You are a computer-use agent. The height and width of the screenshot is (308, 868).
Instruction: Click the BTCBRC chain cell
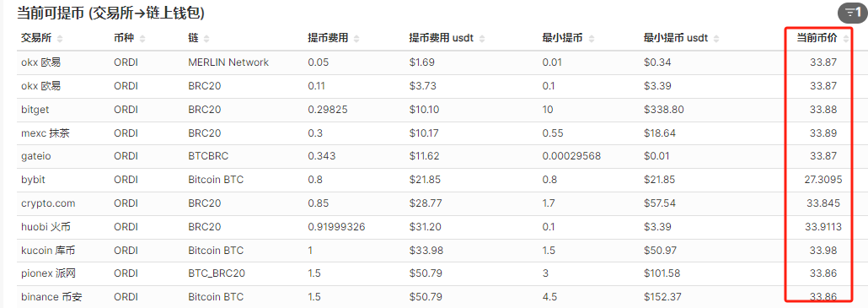[209, 156]
